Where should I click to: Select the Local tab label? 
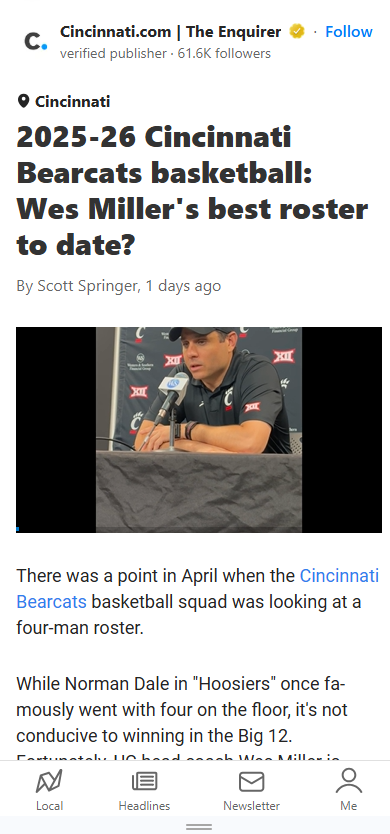click(49, 806)
